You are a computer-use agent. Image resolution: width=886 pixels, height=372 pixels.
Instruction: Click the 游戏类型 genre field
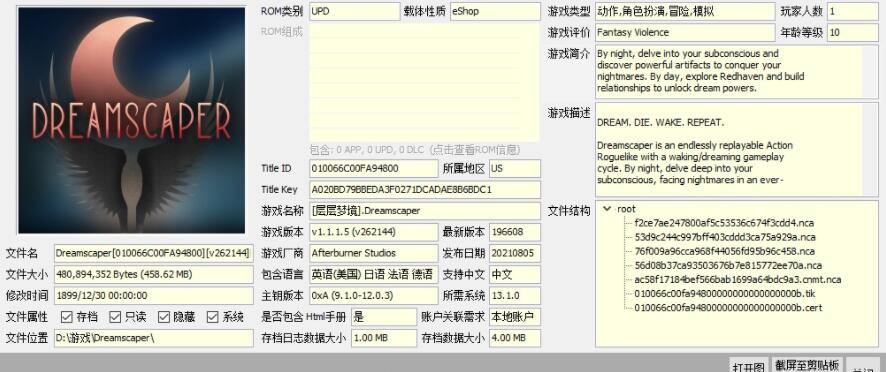click(x=685, y=11)
